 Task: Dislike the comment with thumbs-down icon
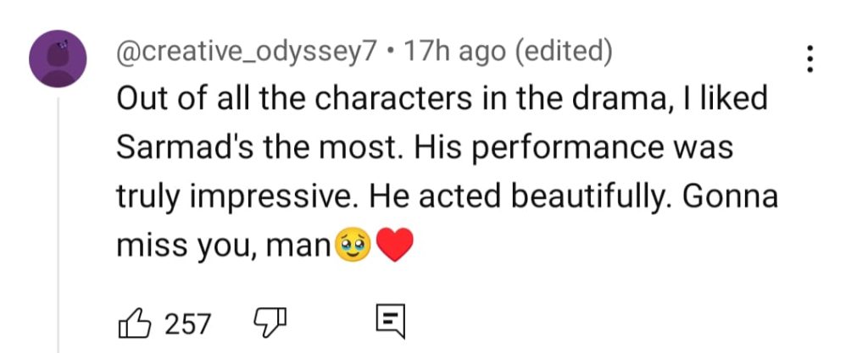270,322
